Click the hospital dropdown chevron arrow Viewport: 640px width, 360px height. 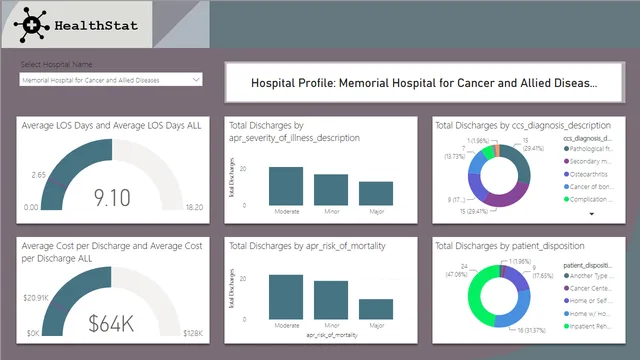(196, 80)
